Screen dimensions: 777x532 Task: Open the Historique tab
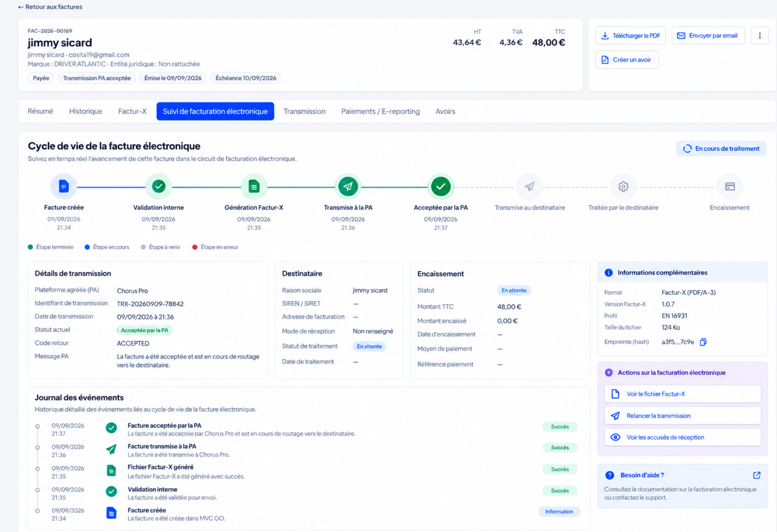pyautogui.click(x=85, y=111)
